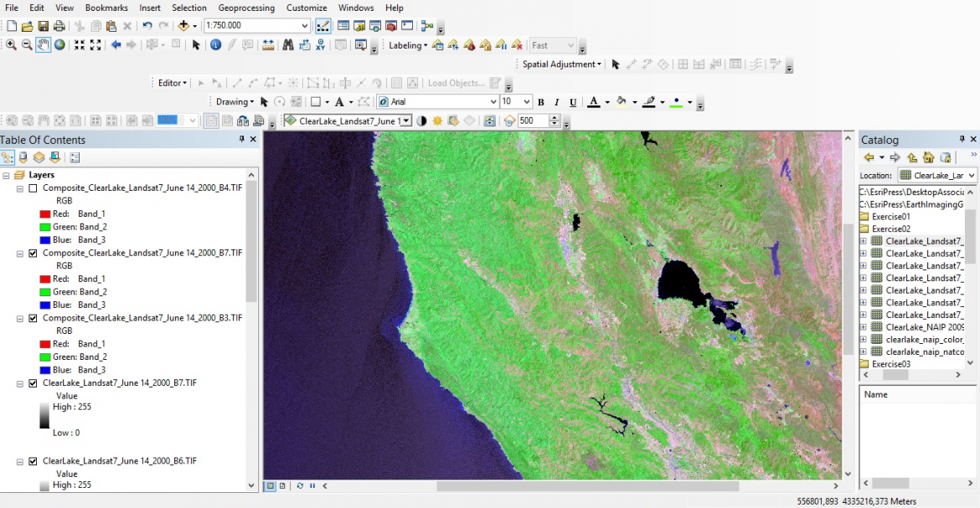Open the effects layer ClearLake_Landsat7 dropdown
This screenshot has width=980, height=508.
click(x=406, y=121)
